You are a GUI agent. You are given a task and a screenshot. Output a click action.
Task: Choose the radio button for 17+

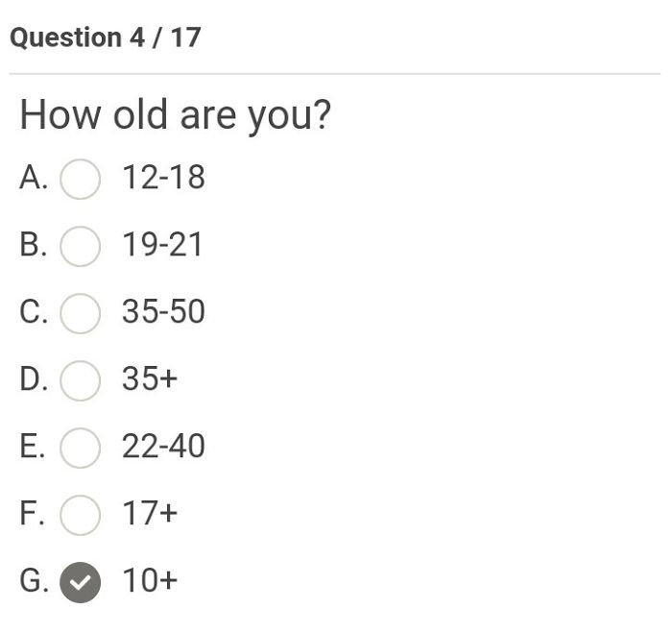[81, 515]
